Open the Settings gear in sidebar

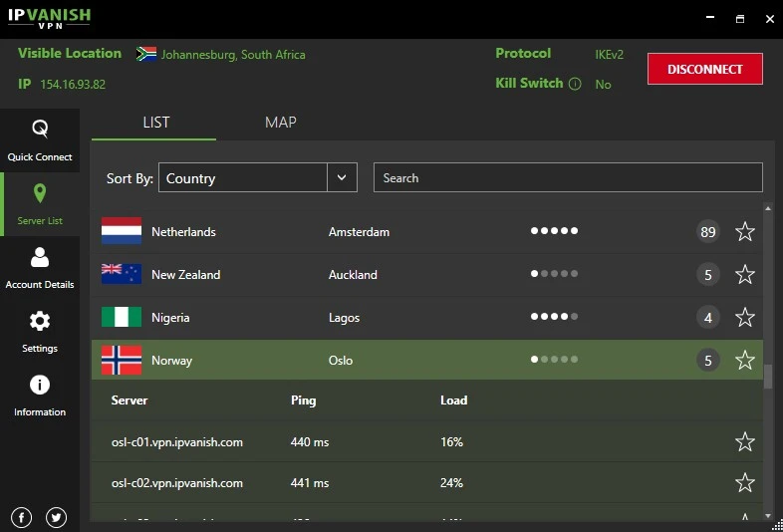tap(40, 331)
